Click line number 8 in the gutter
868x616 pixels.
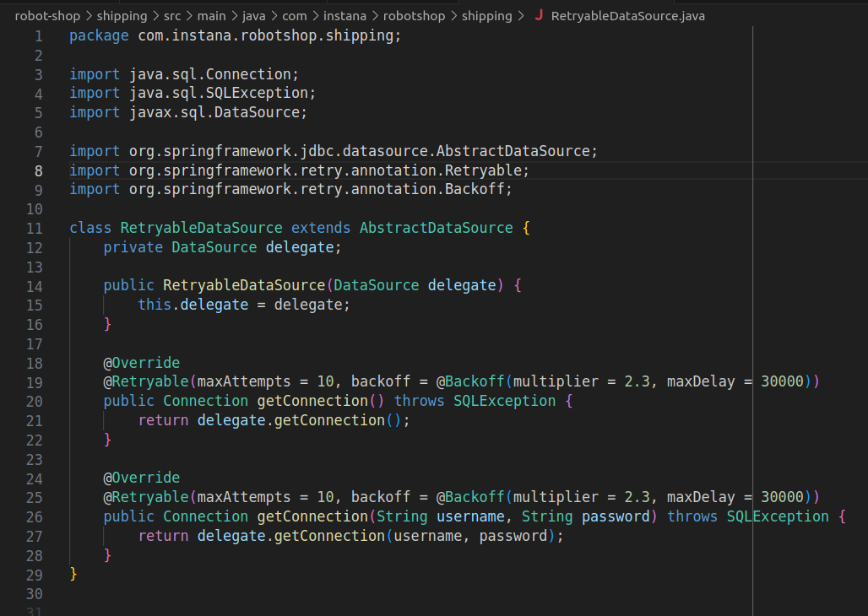click(39, 170)
